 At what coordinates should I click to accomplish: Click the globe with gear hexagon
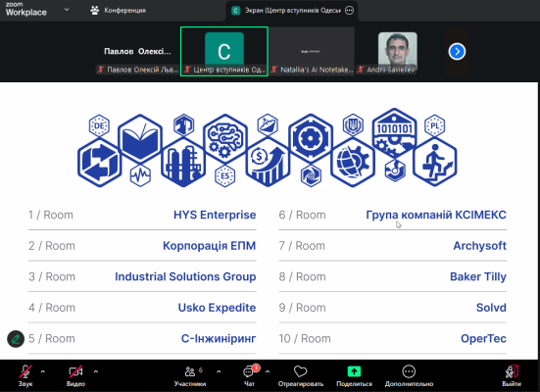coord(353,163)
